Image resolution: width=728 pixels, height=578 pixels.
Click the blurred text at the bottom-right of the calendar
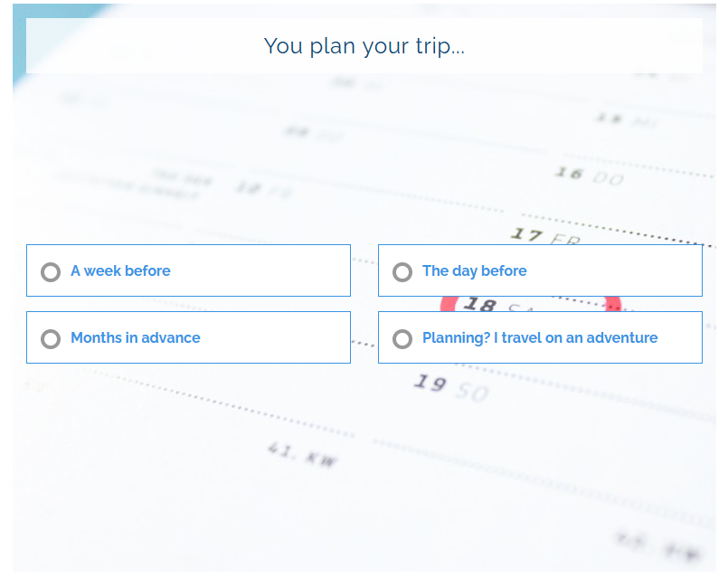[x=658, y=545]
